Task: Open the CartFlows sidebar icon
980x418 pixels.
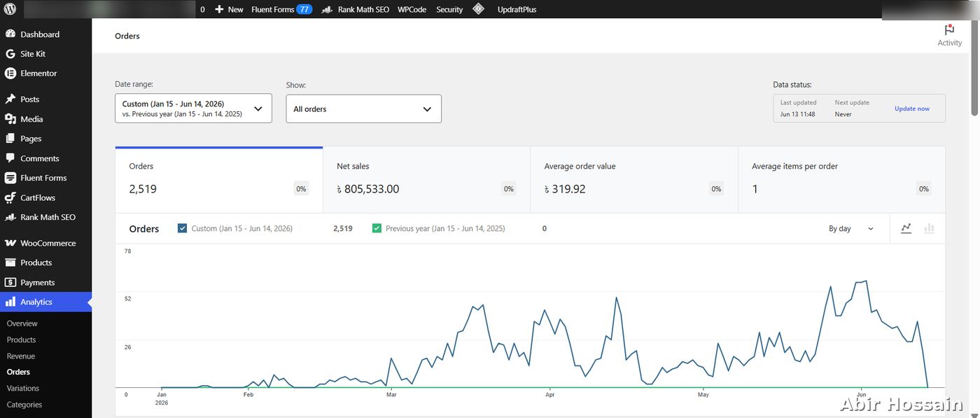Action: (10, 197)
